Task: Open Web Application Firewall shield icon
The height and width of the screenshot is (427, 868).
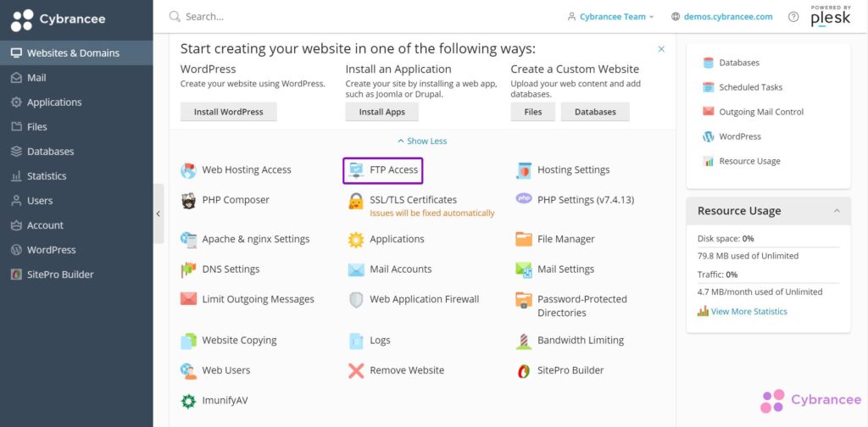Action: click(356, 300)
